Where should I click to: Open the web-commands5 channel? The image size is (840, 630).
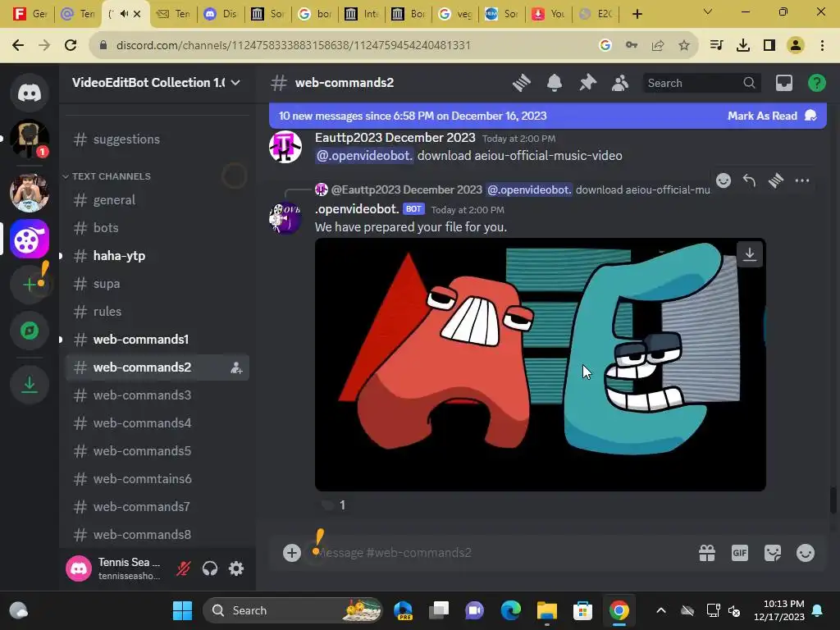pos(157,450)
